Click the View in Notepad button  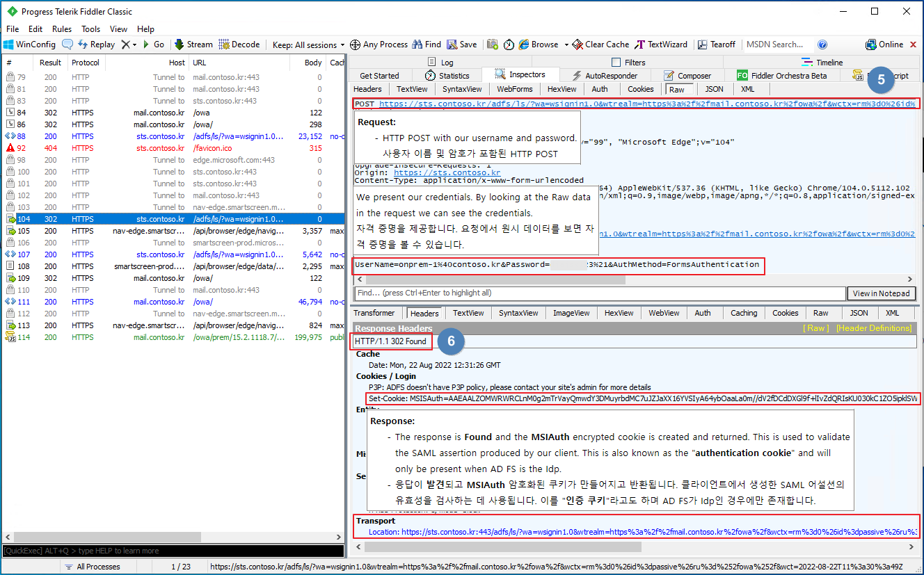click(881, 293)
